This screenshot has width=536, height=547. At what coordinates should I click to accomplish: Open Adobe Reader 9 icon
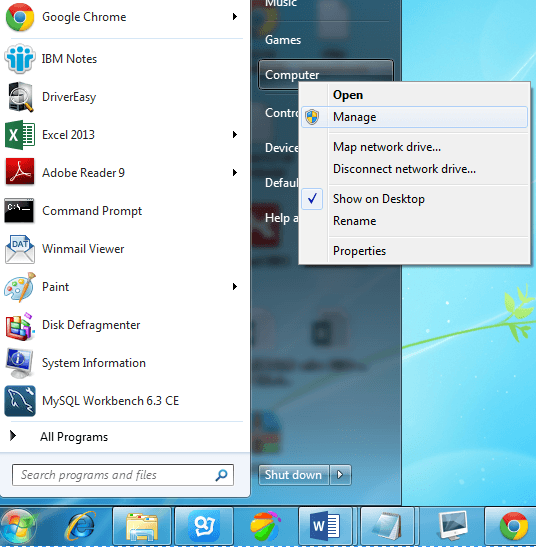point(20,172)
